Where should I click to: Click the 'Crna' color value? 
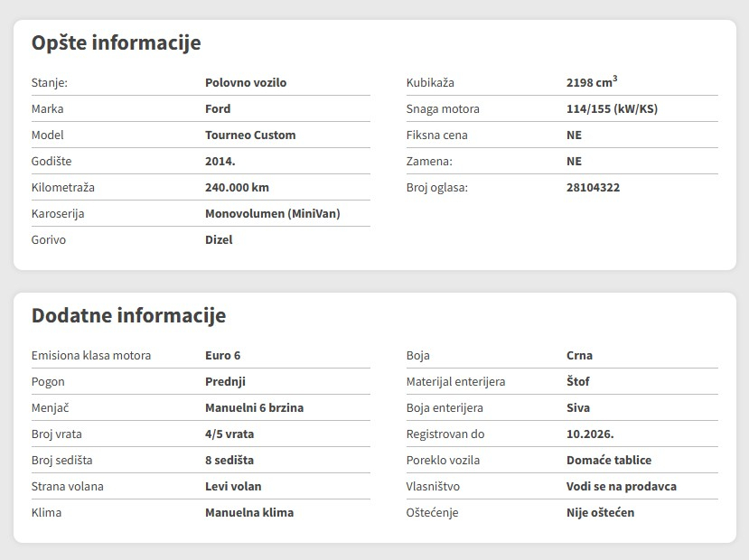[x=579, y=355]
